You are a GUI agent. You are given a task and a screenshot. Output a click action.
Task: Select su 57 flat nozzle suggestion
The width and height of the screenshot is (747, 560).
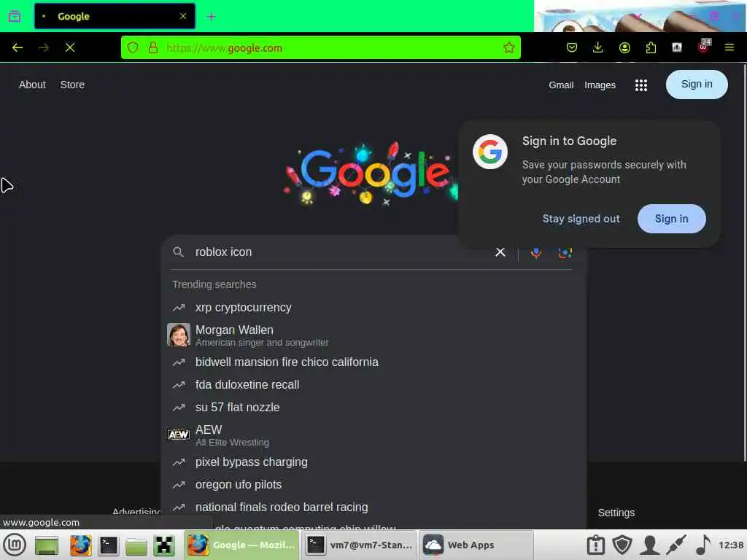pyautogui.click(x=373, y=407)
